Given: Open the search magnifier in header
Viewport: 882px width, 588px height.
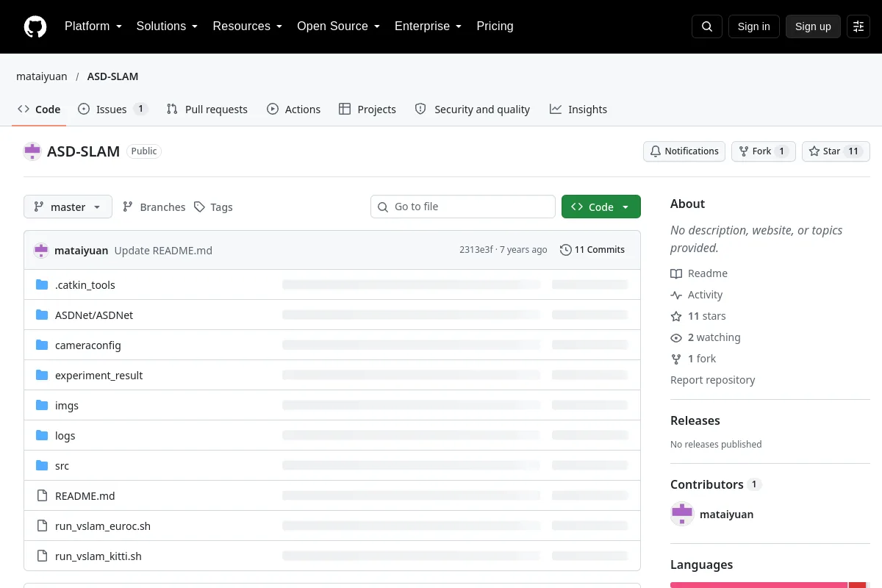Looking at the screenshot, I should tap(707, 26).
